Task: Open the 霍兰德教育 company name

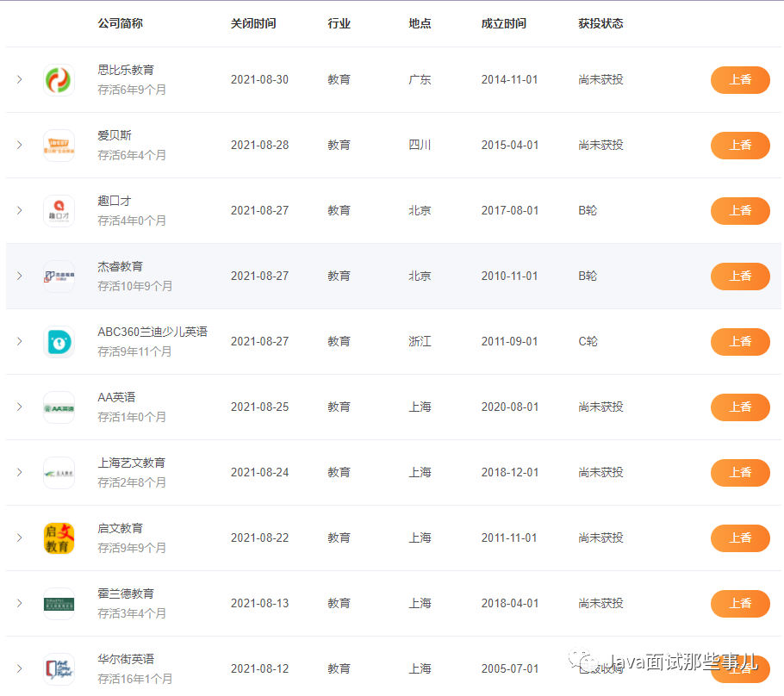Action: 126,594
